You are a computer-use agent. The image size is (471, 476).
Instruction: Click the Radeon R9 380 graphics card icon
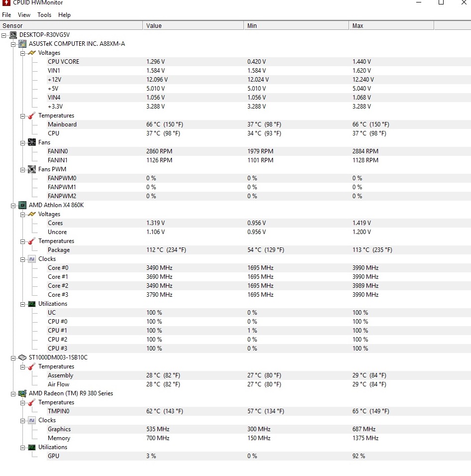click(x=22, y=393)
